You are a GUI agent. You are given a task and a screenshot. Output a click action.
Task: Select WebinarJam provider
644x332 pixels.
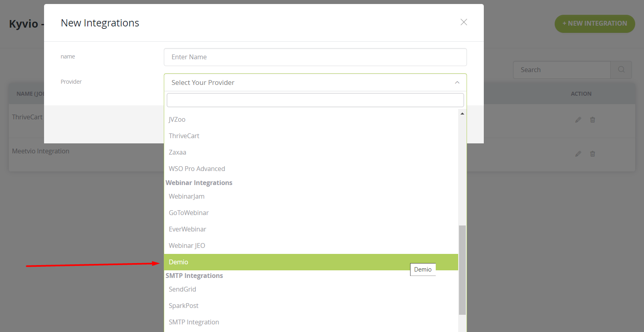click(311, 196)
